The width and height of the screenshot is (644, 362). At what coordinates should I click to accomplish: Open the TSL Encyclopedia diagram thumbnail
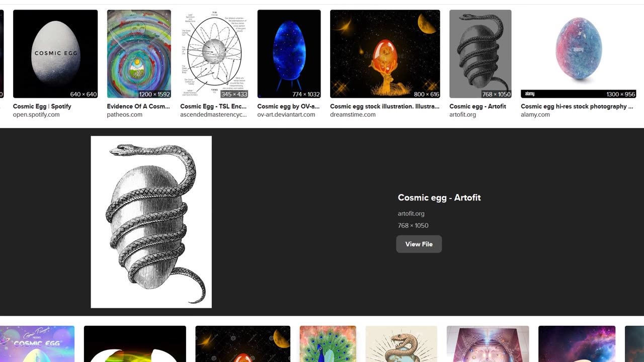click(214, 54)
